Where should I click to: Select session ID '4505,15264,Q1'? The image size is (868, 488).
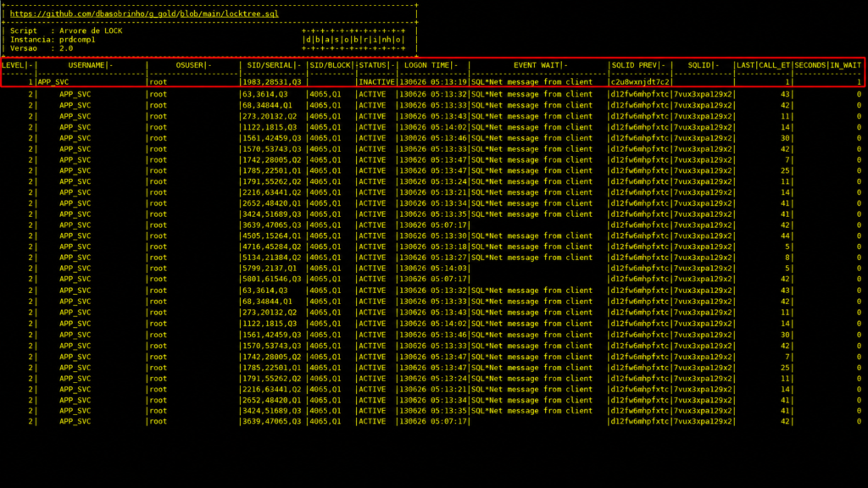(x=272, y=236)
